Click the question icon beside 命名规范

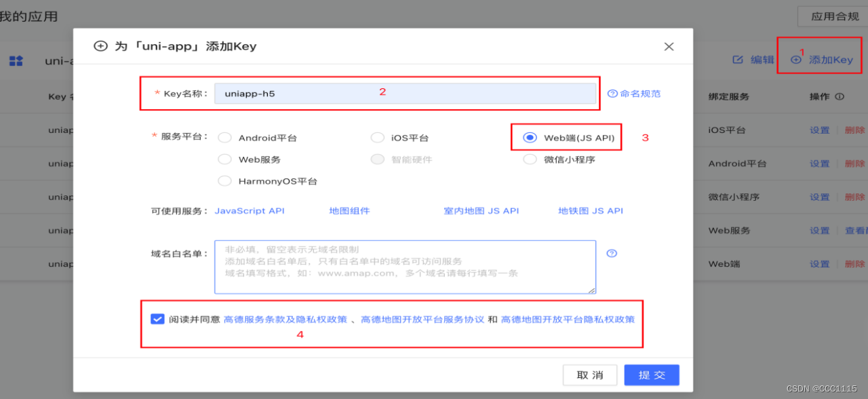click(x=612, y=94)
